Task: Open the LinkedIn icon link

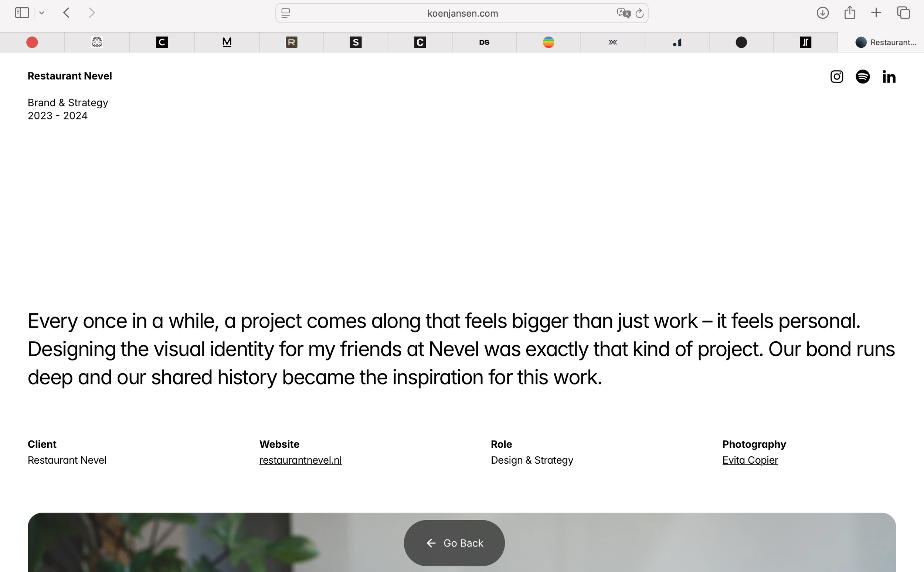Action: [x=889, y=77]
